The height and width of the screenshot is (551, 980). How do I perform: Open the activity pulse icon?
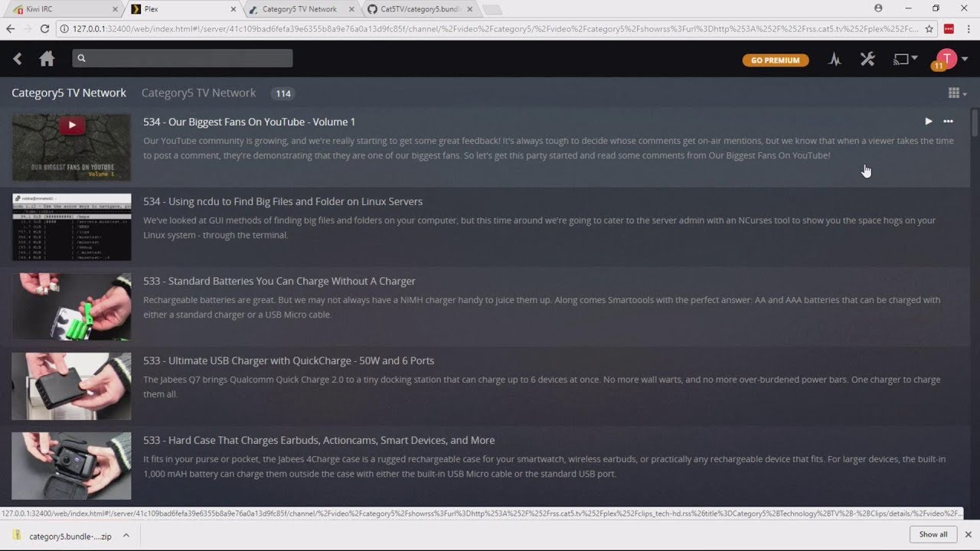tap(835, 59)
